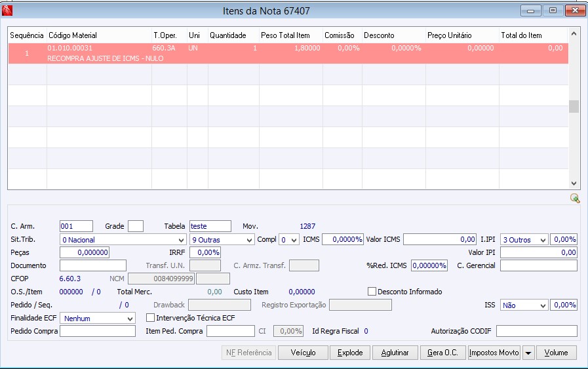Click the CFOP value 6.60.3
588x369 pixels.
coord(69,279)
